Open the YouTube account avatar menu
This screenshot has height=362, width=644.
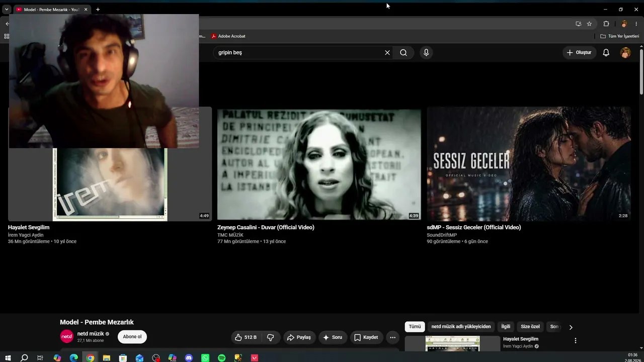(x=625, y=52)
